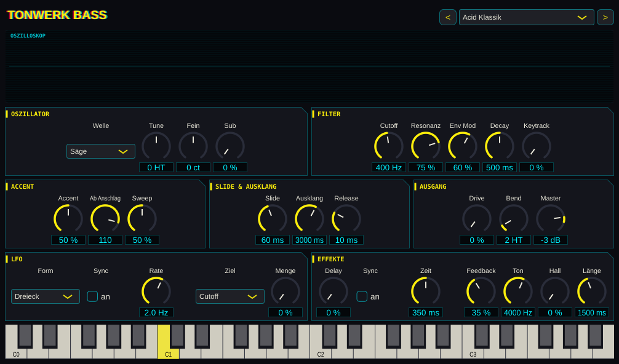Click the oscillator Tune knob
The height and width of the screenshot is (364, 619).
point(156,146)
